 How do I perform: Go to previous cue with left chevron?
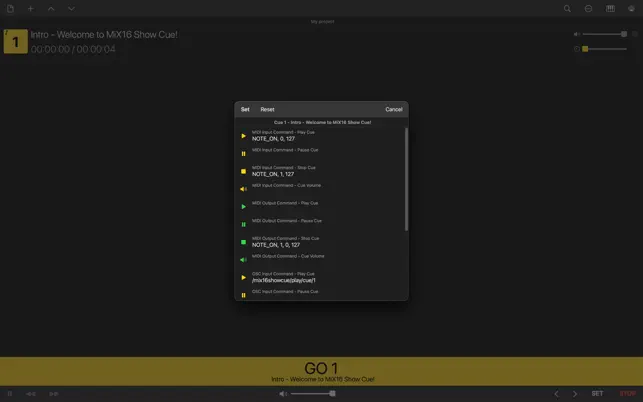[x=556, y=394]
